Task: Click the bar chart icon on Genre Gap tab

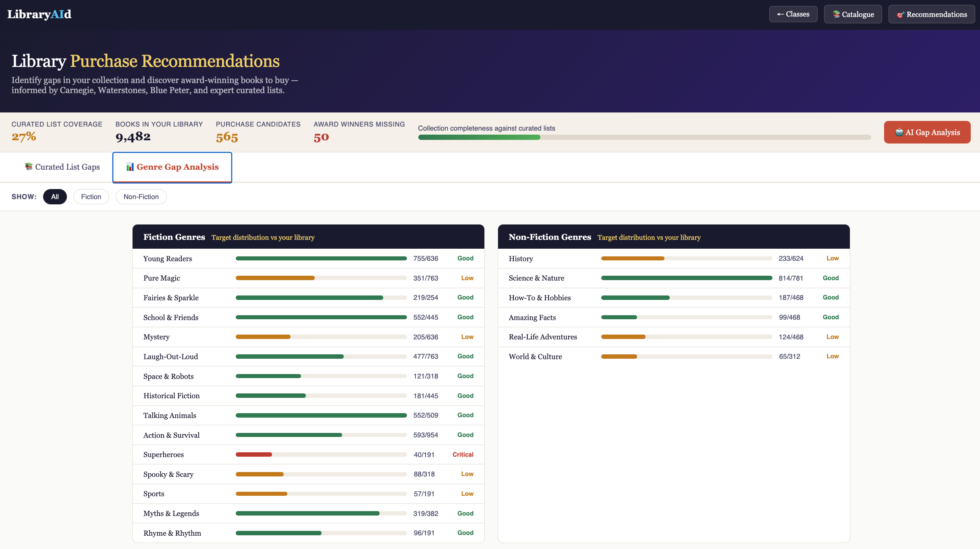Action: pos(130,167)
